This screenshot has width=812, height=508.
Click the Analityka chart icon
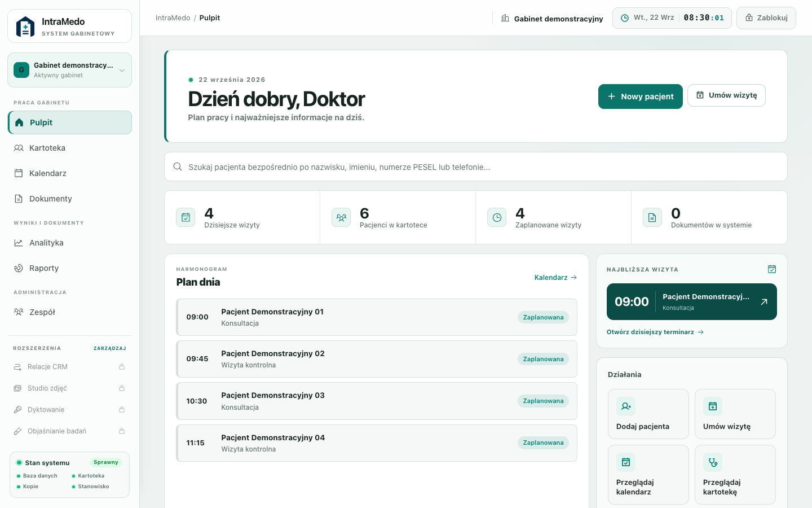19,243
